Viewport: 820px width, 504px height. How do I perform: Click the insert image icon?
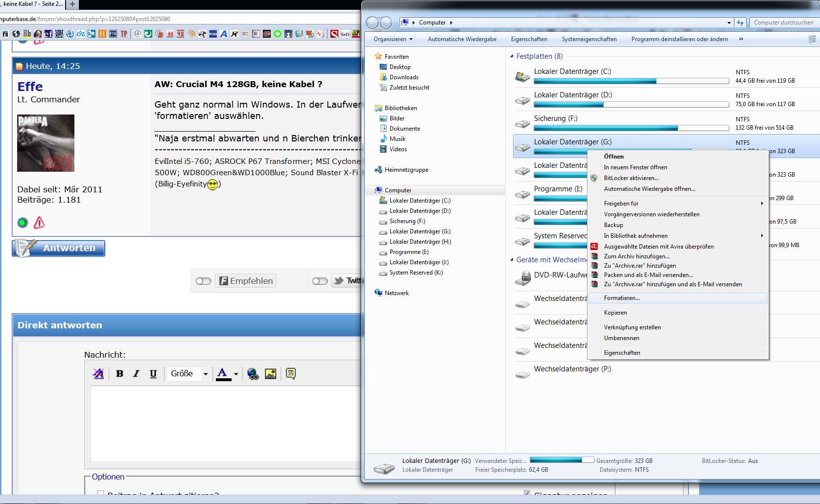270,374
